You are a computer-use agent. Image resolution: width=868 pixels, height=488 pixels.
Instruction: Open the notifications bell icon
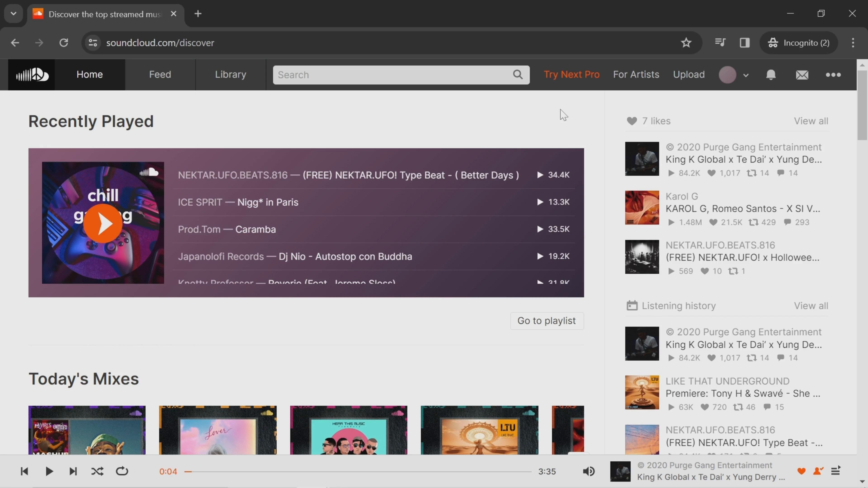pyautogui.click(x=771, y=75)
